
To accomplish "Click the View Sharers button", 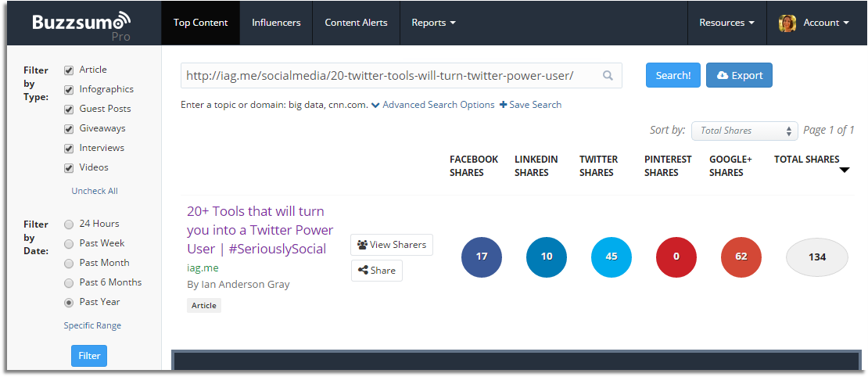I will point(392,245).
